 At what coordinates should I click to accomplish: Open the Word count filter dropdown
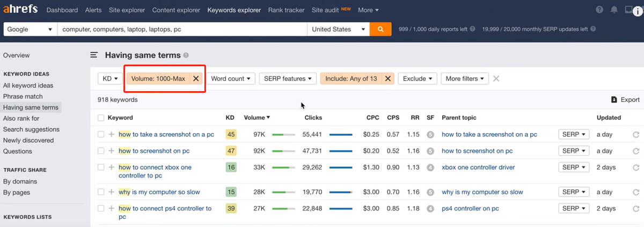(231, 78)
